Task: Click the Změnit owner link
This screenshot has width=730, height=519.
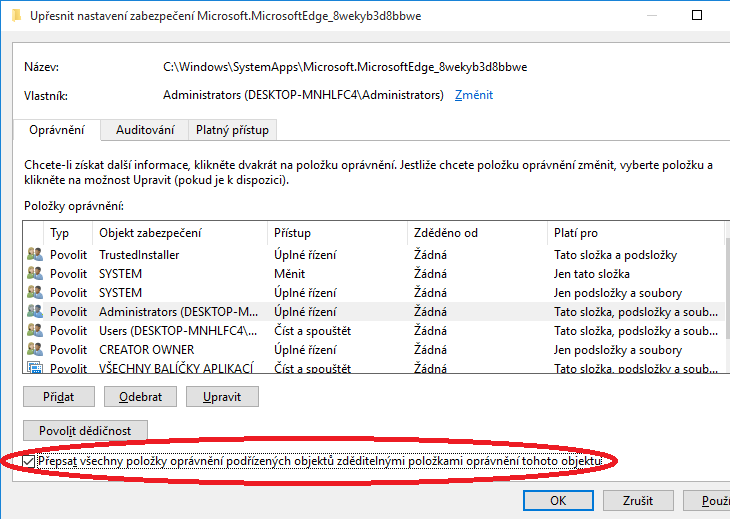Action: pyautogui.click(x=473, y=95)
